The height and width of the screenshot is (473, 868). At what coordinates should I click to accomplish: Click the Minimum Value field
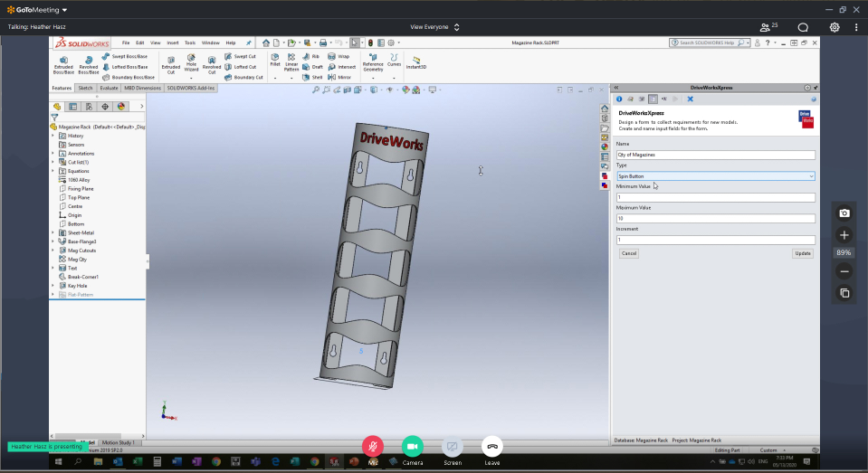pos(715,197)
